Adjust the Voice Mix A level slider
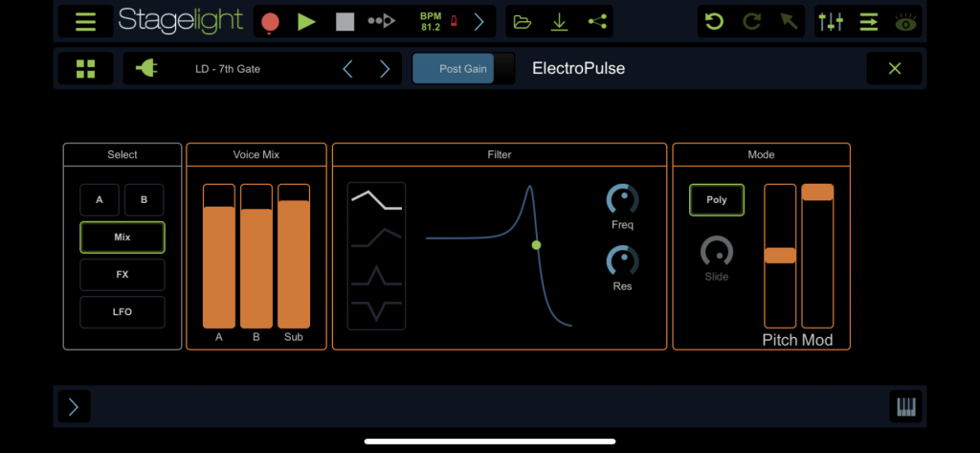Viewport: 980px width, 453px height. [219, 256]
